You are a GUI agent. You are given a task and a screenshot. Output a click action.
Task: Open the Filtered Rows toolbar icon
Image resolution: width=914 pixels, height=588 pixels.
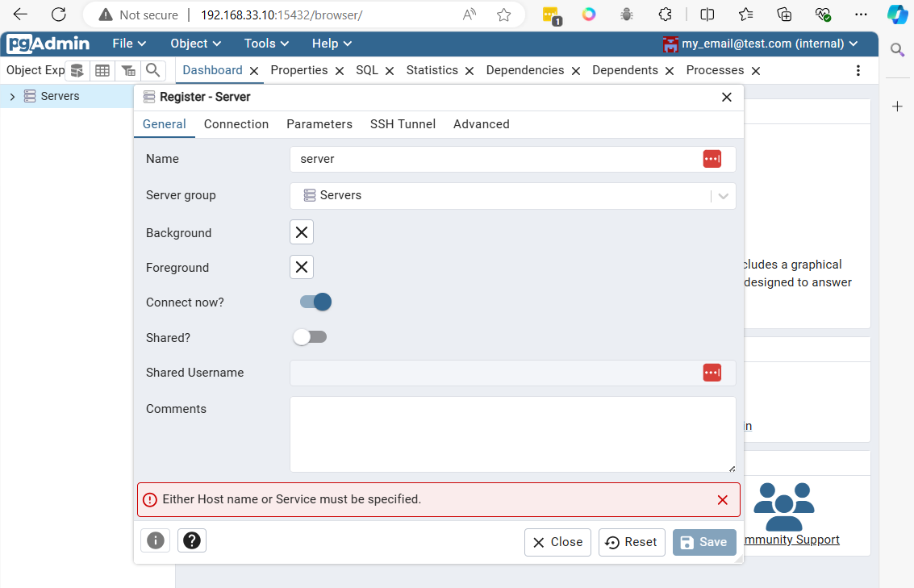(127, 70)
